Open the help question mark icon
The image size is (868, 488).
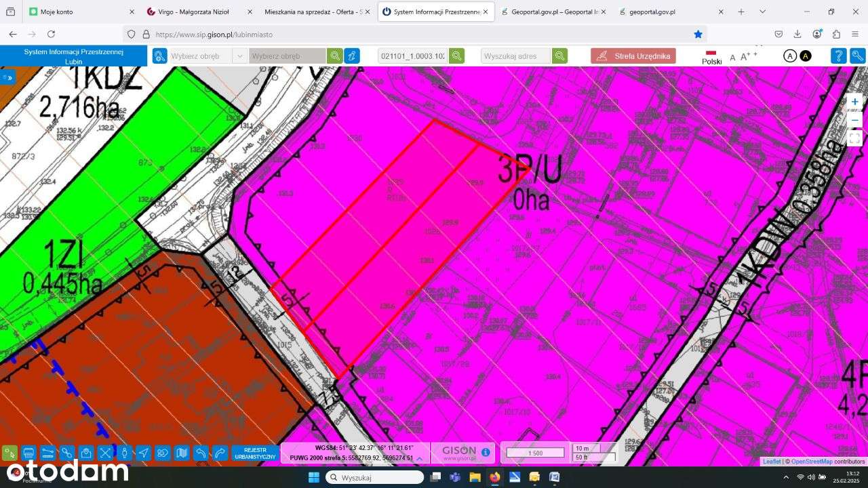point(839,56)
